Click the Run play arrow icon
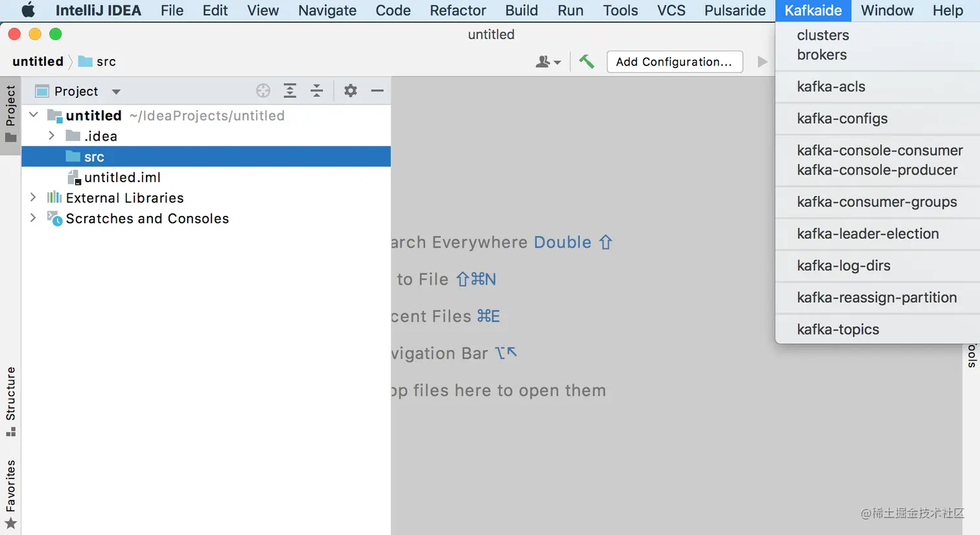 pyautogui.click(x=762, y=62)
